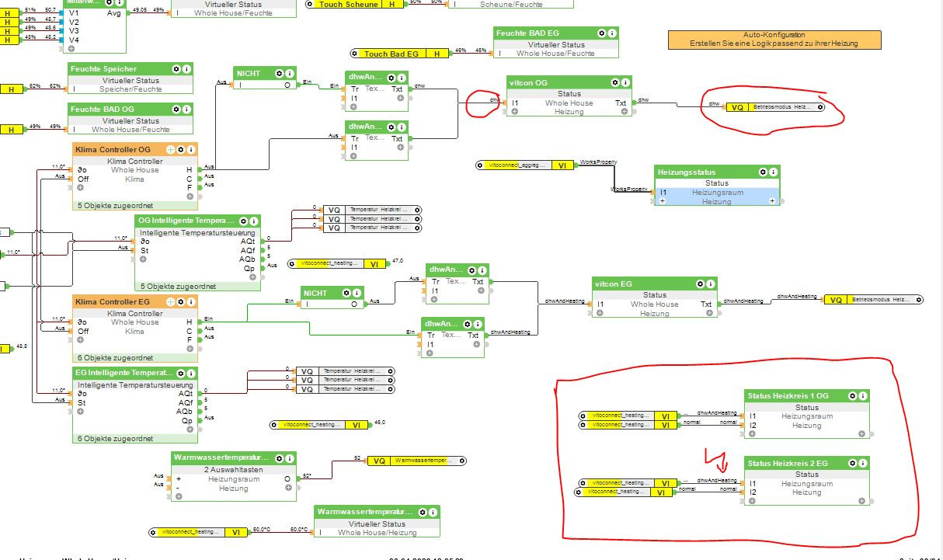
Task: Open gear on Status Heizkreis 1 OG
Action: point(852,396)
